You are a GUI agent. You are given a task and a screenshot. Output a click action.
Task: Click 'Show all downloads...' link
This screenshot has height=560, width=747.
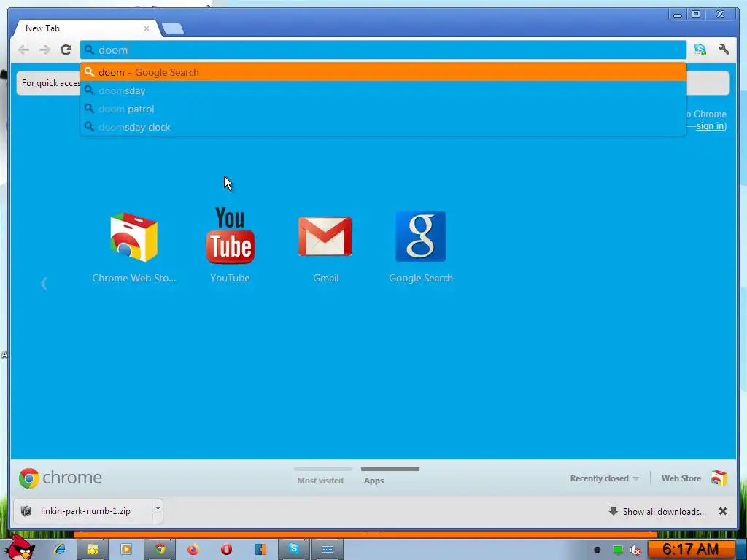664,511
